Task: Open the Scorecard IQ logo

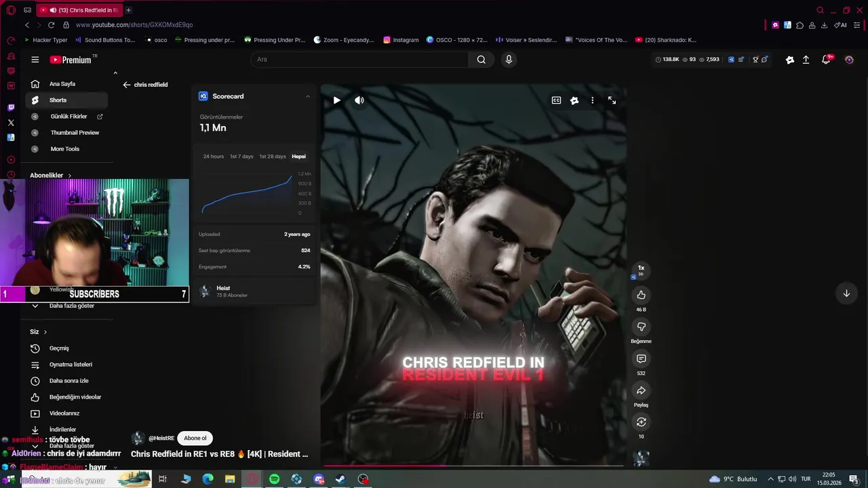Action: click(x=203, y=96)
